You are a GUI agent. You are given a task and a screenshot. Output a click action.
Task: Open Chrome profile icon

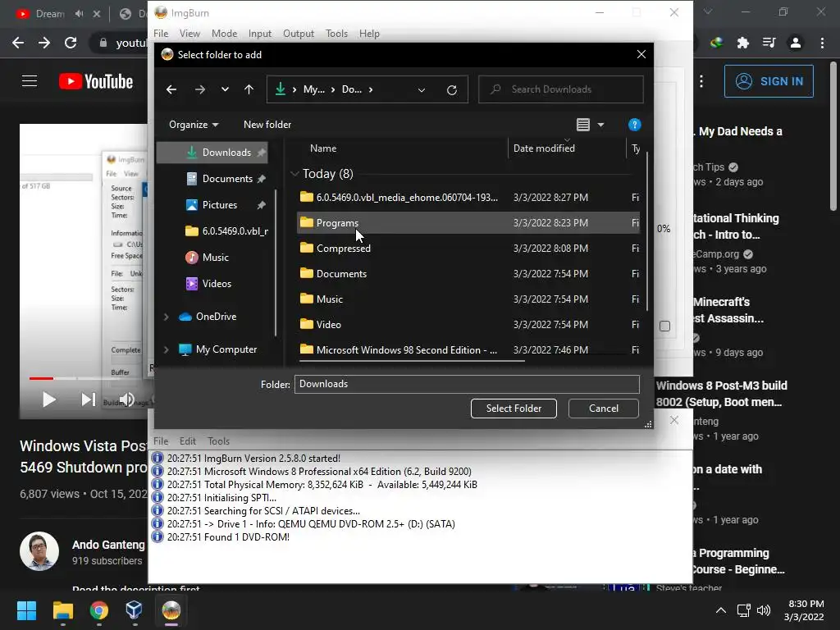[796, 43]
